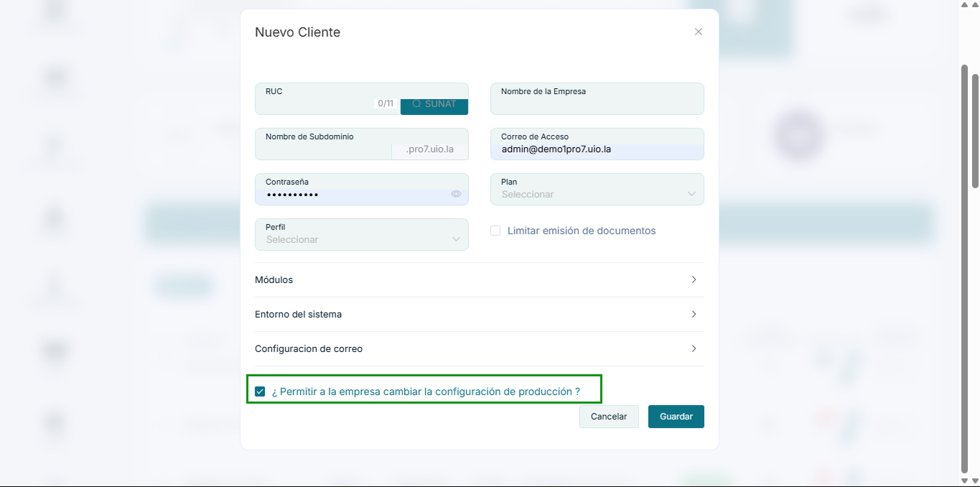Click Cancelar to dismiss the dialog
The width and height of the screenshot is (980, 487).
pyautogui.click(x=608, y=416)
